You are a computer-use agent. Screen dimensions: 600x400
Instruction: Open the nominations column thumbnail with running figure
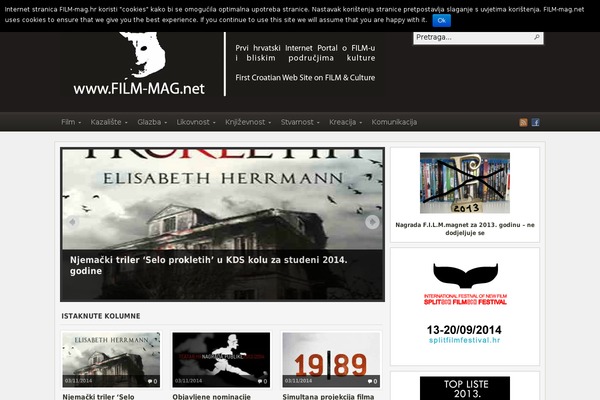click(221, 359)
